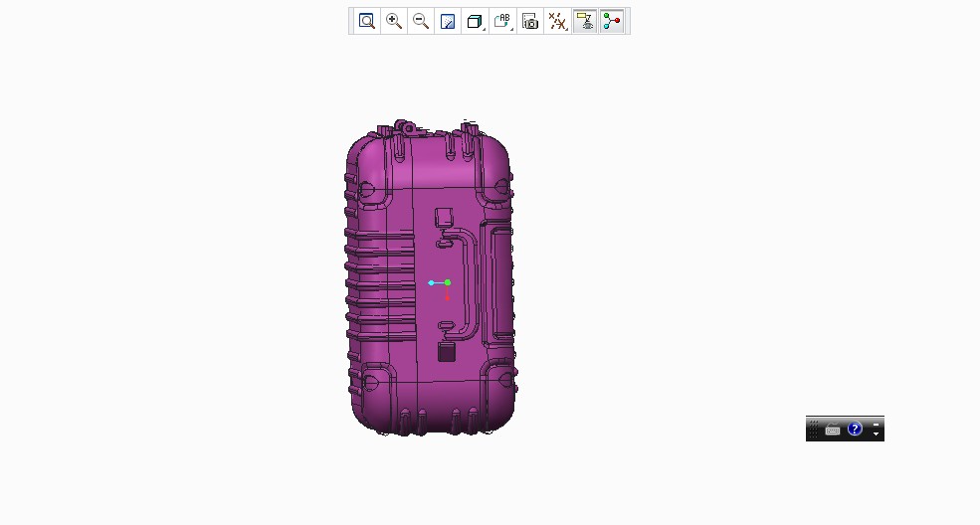Open the language bar options arrow
Screen dimensions: 980x525
point(876,434)
